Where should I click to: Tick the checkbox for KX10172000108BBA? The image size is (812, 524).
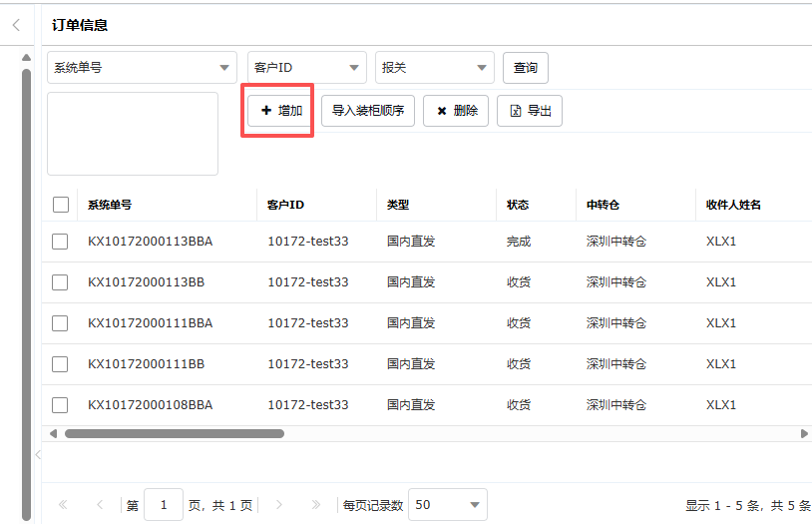(60, 405)
